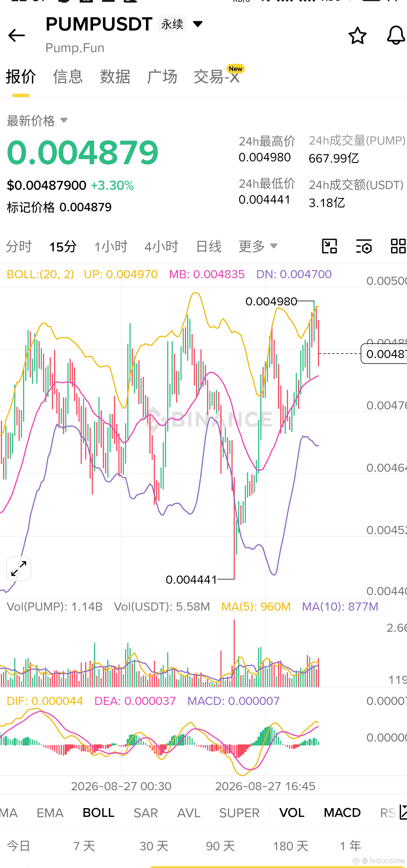Tap date label 2026-08-27 00:30
Image resolution: width=407 pixels, height=868 pixels.
[121, 786]
